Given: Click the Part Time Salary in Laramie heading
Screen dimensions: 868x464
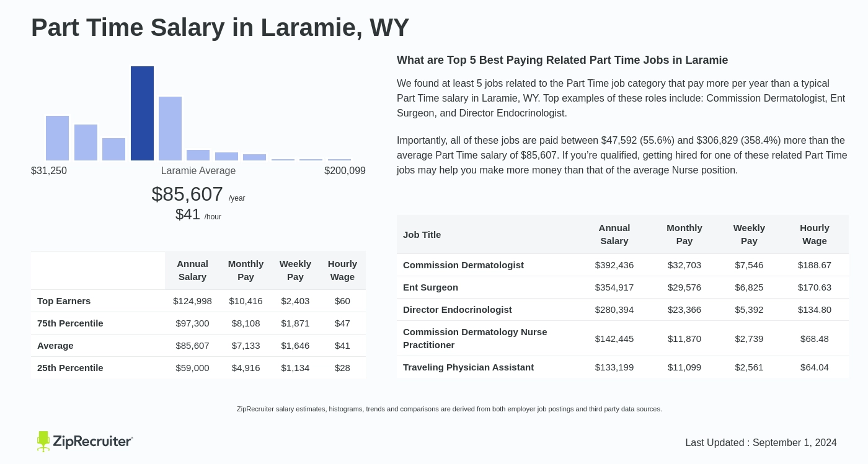Looking at the screenshot, I should pos(220,27).
